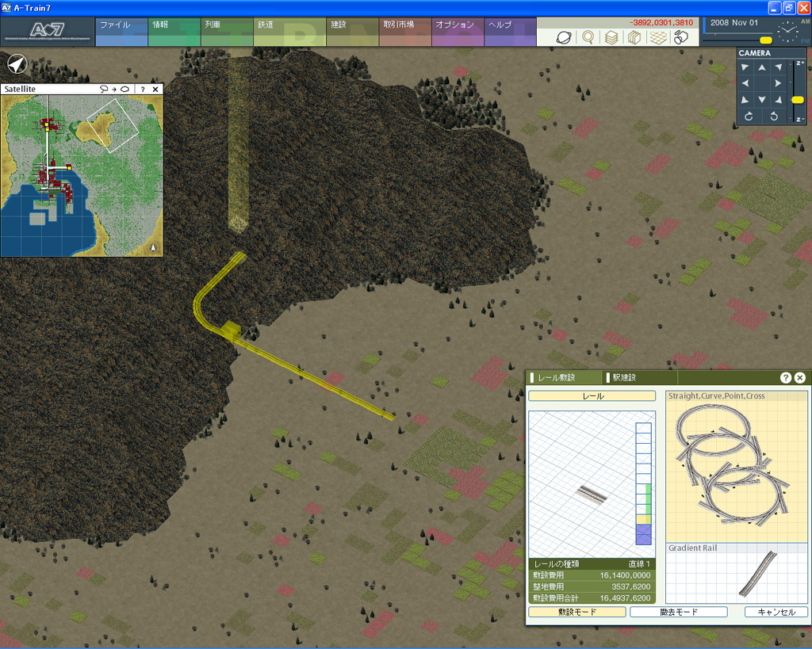Image resolution: width=812 pixels, height=649 pixels.
Task: Click the 敷設費用合計 value 16,4937,6200
Action: tap(625, 597)
